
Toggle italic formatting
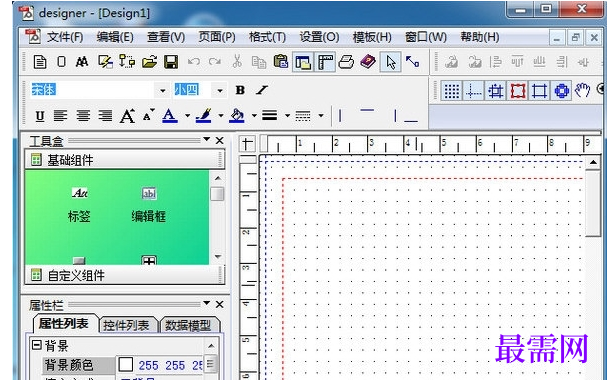(262, 90)
